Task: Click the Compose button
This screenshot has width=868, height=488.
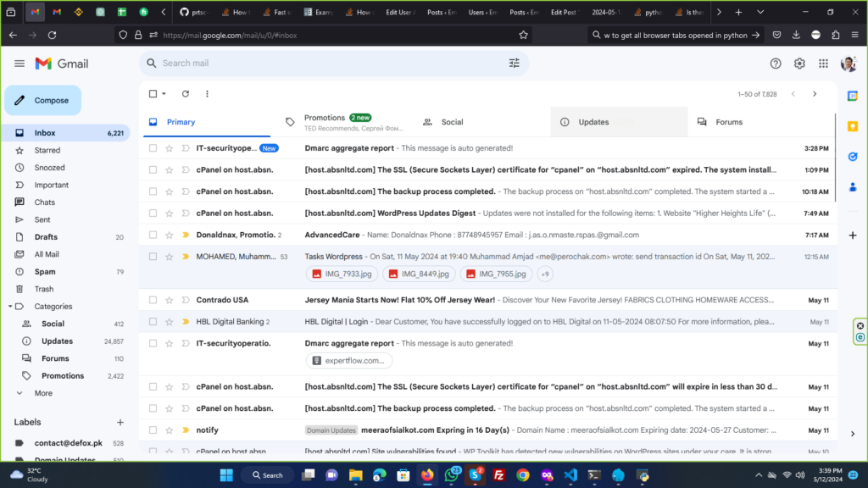Action: point(43,101)
